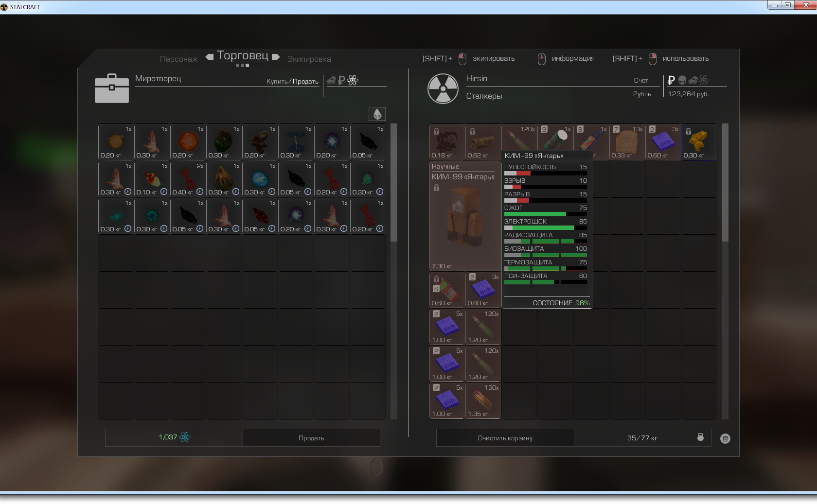This screenshot has height=504, width=817.
Task: Select the red mushroom-shaped artifact
Action: pos(260,142)
